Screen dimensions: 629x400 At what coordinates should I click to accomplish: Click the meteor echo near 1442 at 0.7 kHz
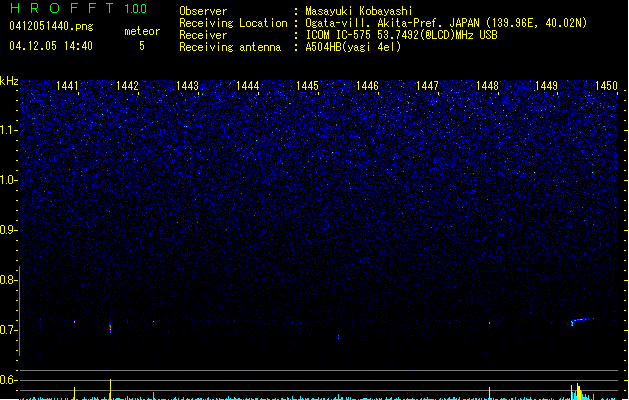(110, 327)
